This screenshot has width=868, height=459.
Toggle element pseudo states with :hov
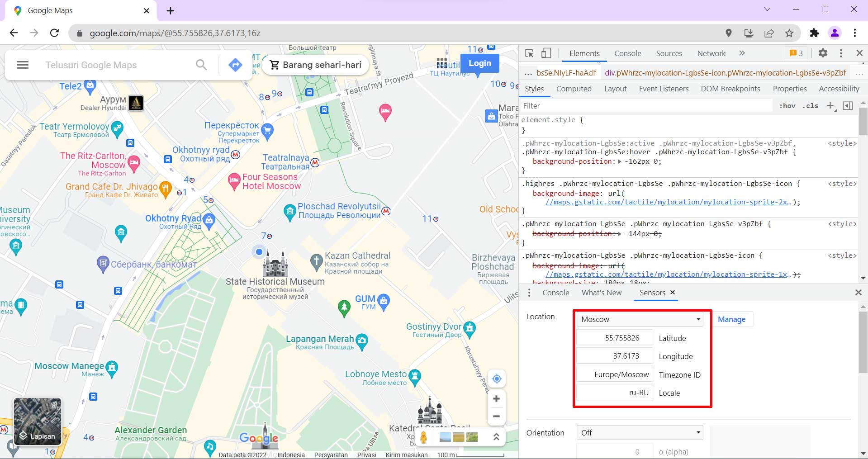[787, 105]
